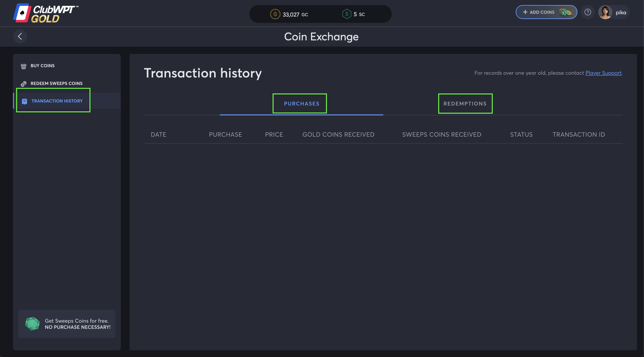The image size is (644, 357).
Task: Go back using the left arrow button
Action: 20,36
